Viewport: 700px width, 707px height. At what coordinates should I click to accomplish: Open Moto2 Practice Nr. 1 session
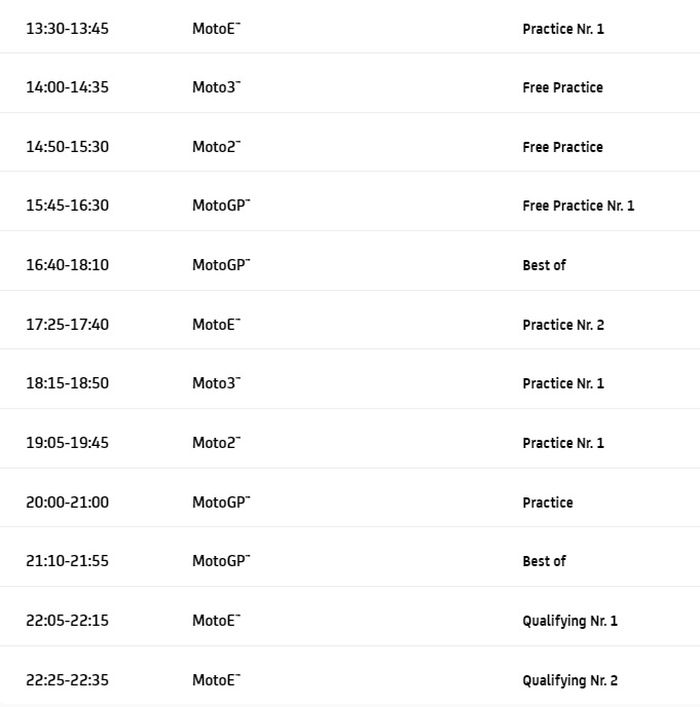click(563, 443)
